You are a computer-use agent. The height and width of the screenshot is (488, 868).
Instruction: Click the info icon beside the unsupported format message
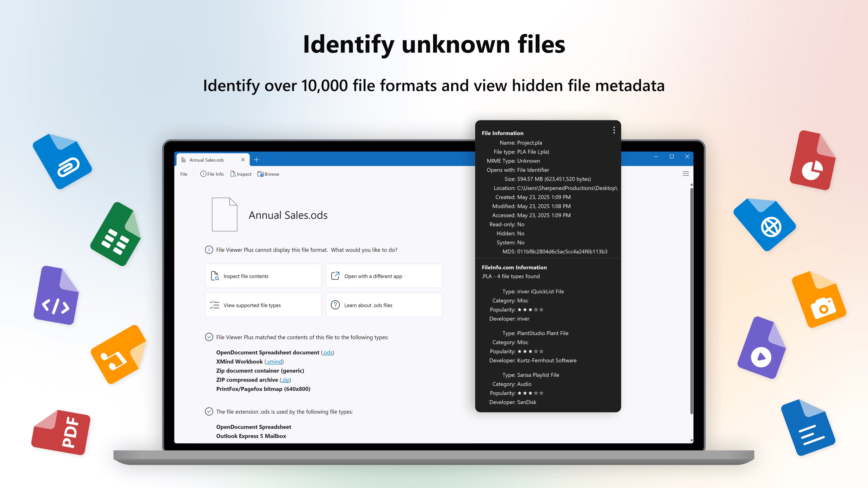click(x=209, y=250)
